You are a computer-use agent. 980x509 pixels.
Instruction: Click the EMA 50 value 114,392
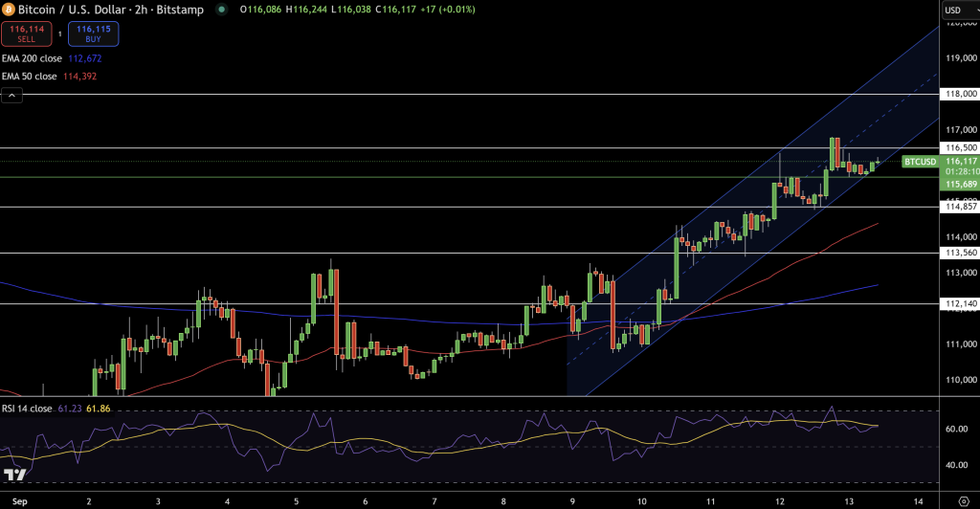pyautogui.click(x=80, y=77)
